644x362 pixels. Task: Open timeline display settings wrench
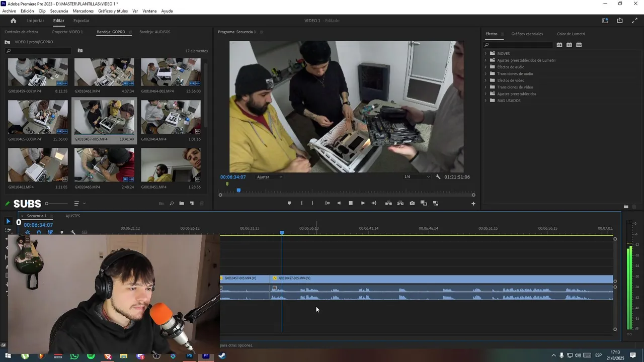[73, 232]
